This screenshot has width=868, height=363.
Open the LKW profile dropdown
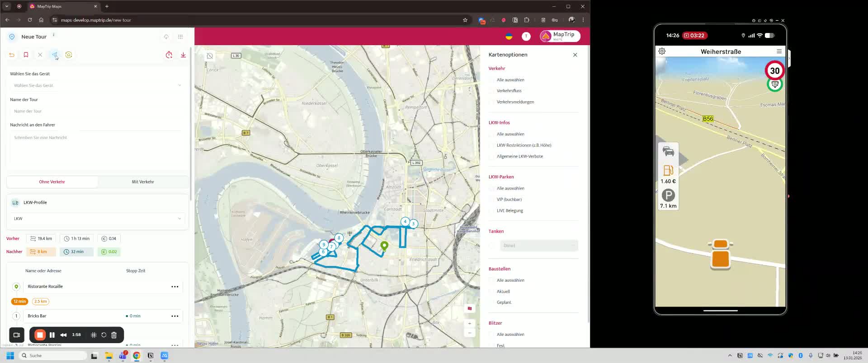(97, 219)
